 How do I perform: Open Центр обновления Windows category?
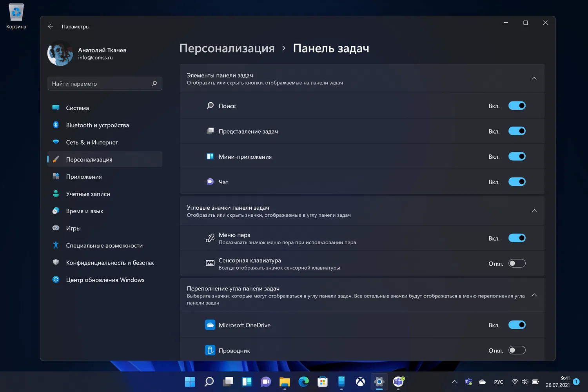105,279
